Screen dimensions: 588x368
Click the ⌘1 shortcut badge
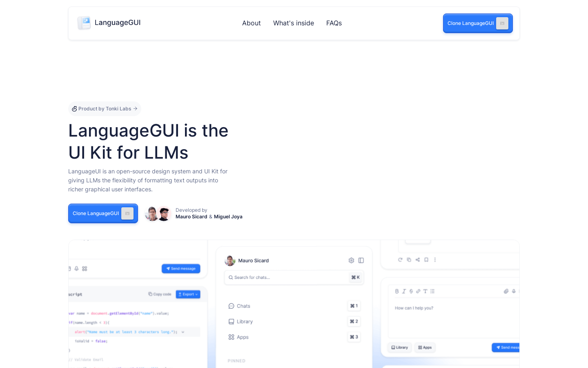pyautogui.click(x=354, y=306)
